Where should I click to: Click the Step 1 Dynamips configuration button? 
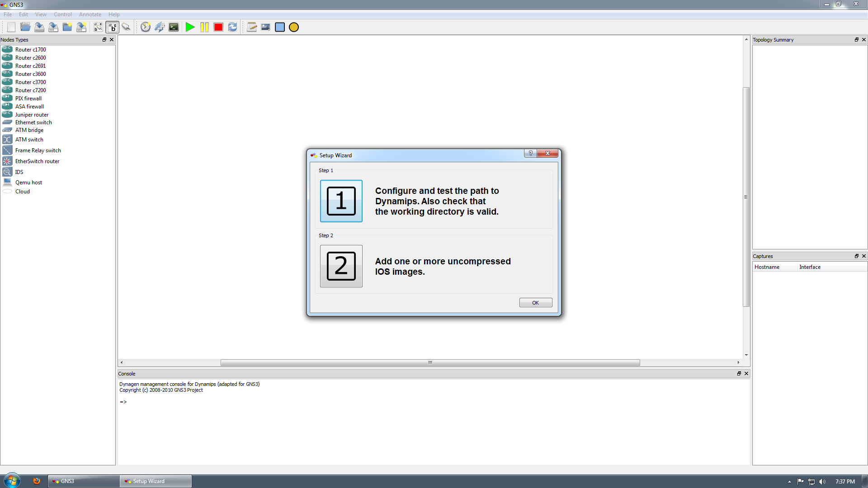(341, 201)
